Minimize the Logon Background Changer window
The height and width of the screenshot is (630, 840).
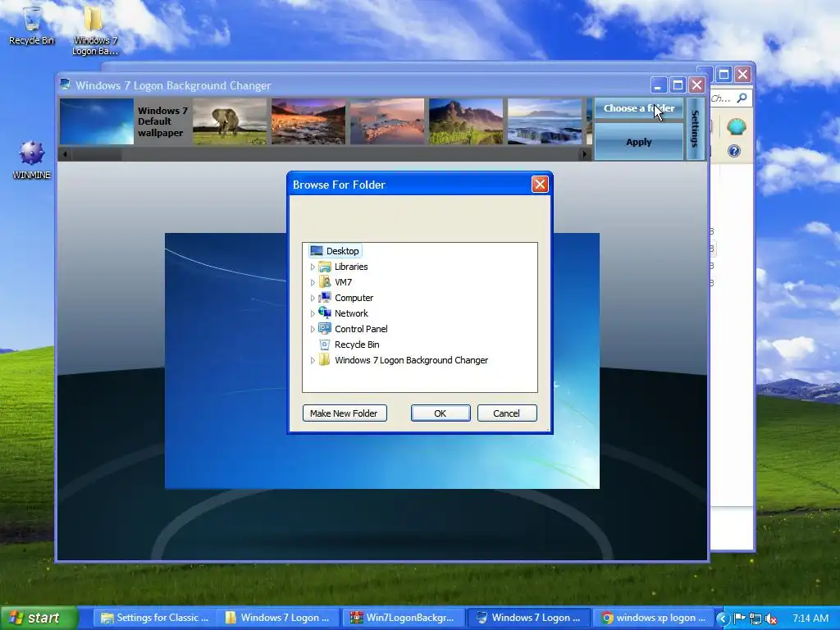click(x=659, y=84)
